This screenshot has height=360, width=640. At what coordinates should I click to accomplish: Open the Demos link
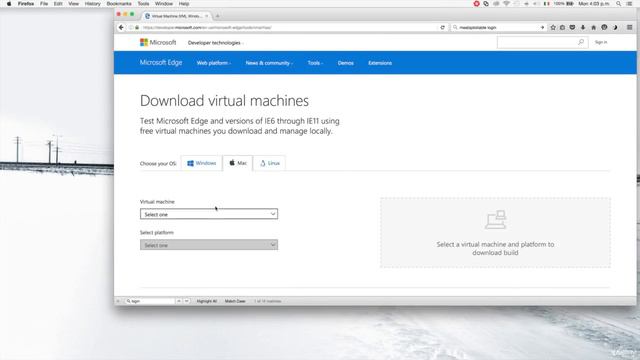point(345,63)
